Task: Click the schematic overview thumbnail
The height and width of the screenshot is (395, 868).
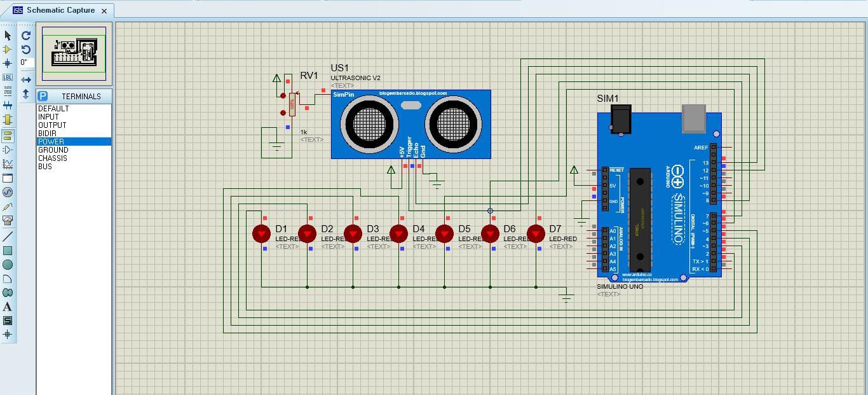Action: (x=74, y=53)
